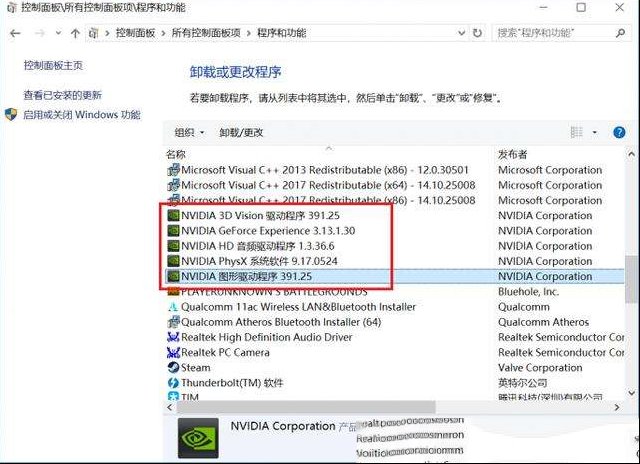Click 英特尔公司 publisher cell
The width and height of the screenshot is (640, 464).
click(x=522, y=383)
